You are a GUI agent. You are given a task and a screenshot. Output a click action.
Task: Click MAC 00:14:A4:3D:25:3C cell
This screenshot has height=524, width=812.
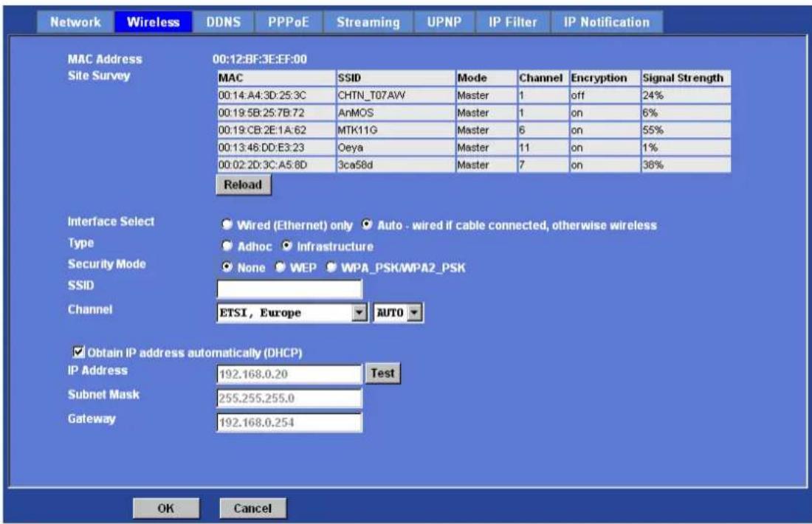tap(276, 95)
